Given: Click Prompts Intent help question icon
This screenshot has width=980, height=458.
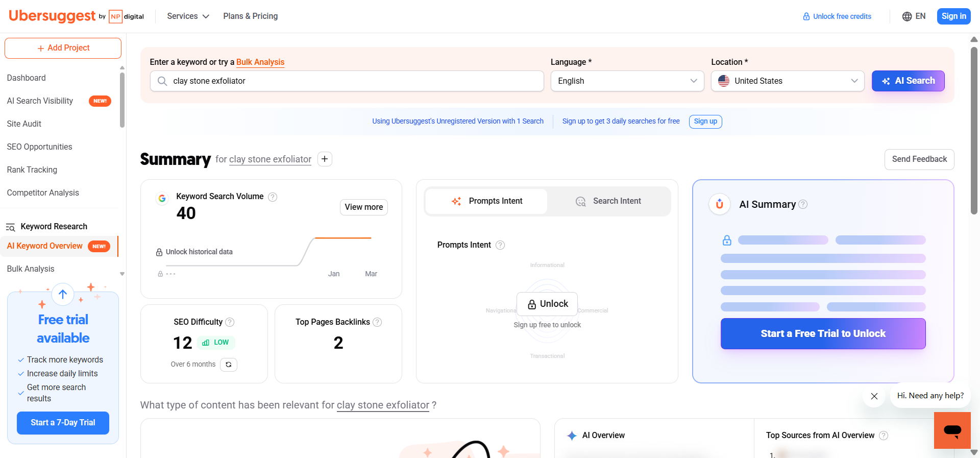Looking at the screenshot, I should [500, 245].
